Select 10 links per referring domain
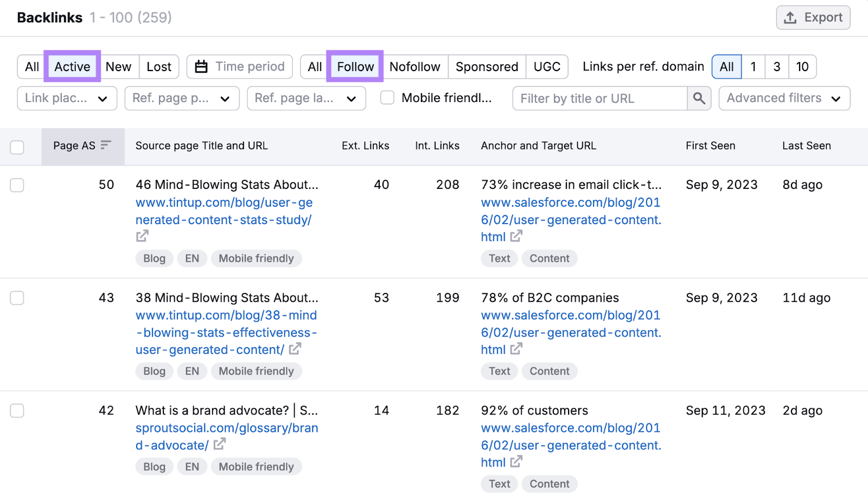 802,66
